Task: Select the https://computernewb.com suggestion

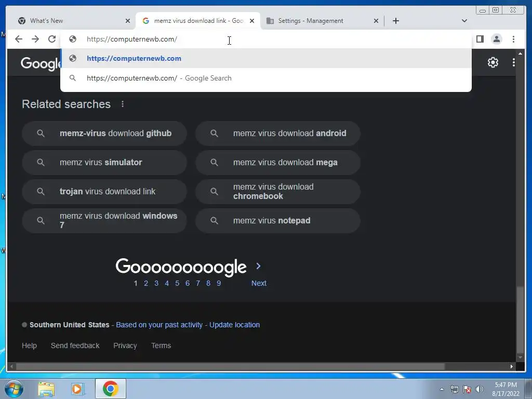Action: click(x=265, y=58)
